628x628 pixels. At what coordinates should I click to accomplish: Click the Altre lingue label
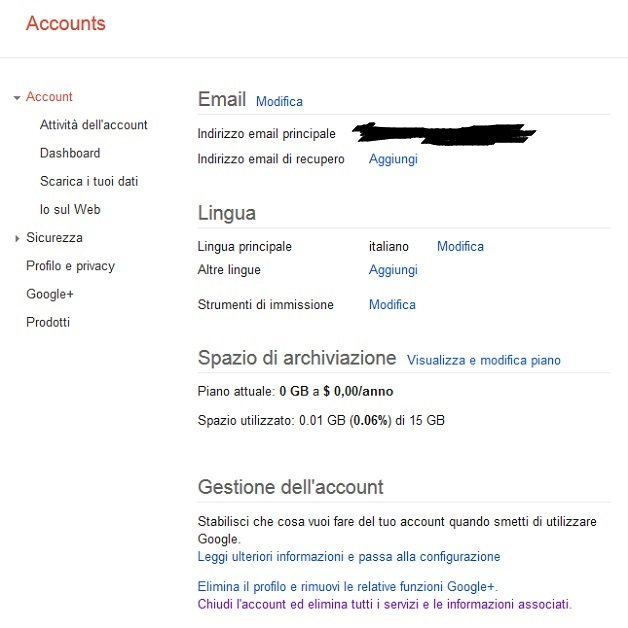click(x=229, y=270)
